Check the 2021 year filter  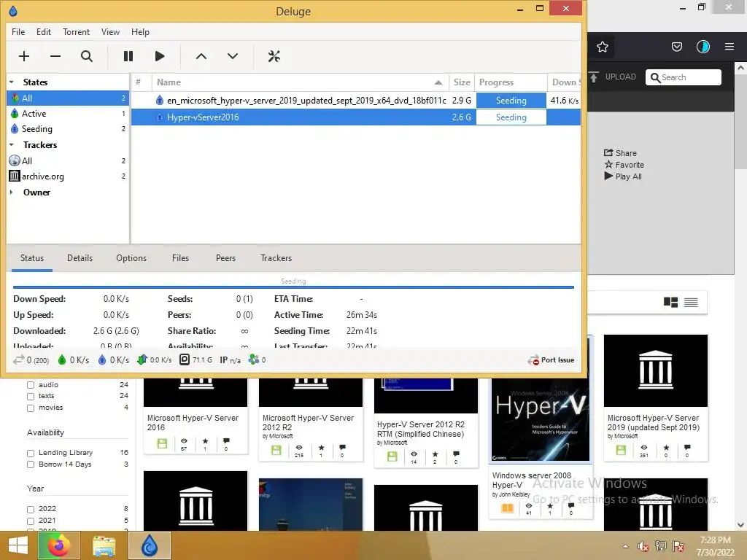[31, 521]
